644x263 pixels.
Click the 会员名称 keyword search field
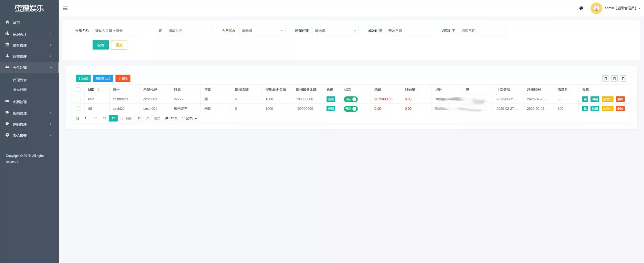click(115, 31)
